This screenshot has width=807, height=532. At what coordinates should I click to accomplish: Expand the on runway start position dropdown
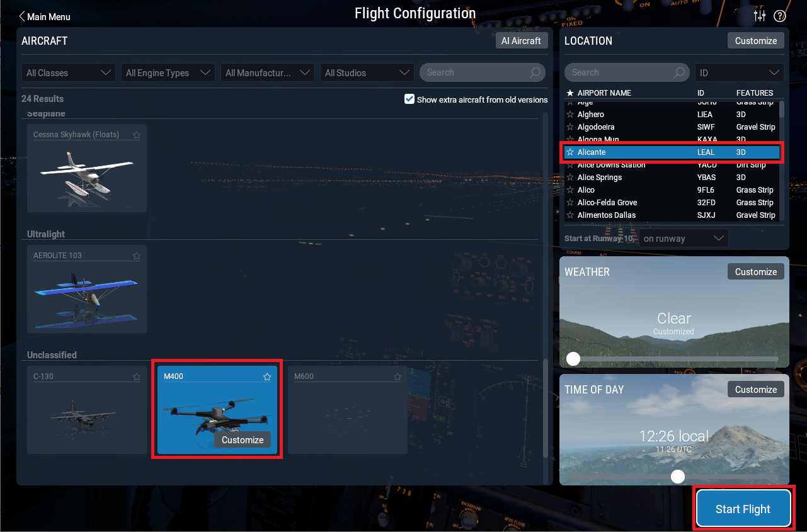pyautogui.click(x=684, y=239)
